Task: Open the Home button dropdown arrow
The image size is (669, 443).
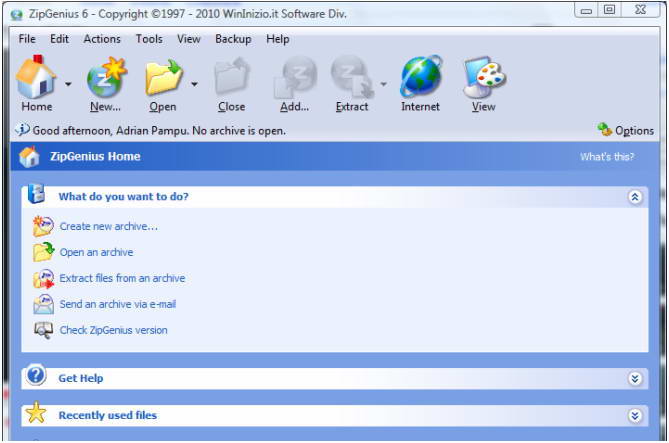Action: point(68,85)
